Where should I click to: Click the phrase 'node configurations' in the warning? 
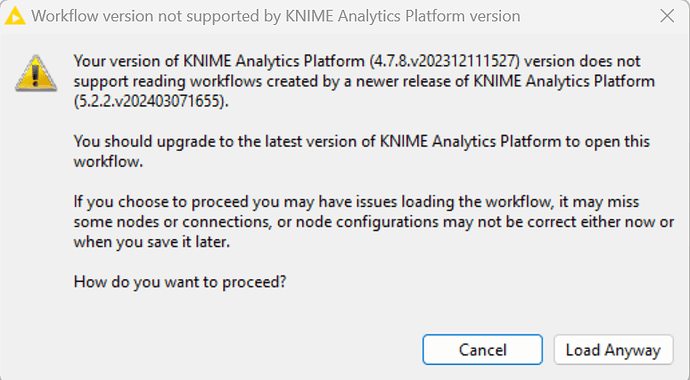click(366, 222)
